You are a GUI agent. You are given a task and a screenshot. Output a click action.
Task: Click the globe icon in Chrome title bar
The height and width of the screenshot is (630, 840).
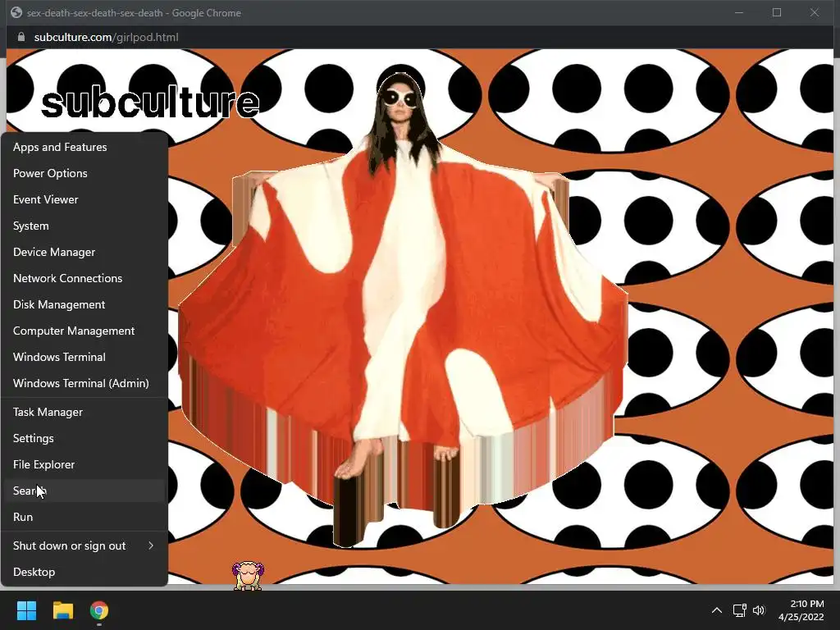16,12
